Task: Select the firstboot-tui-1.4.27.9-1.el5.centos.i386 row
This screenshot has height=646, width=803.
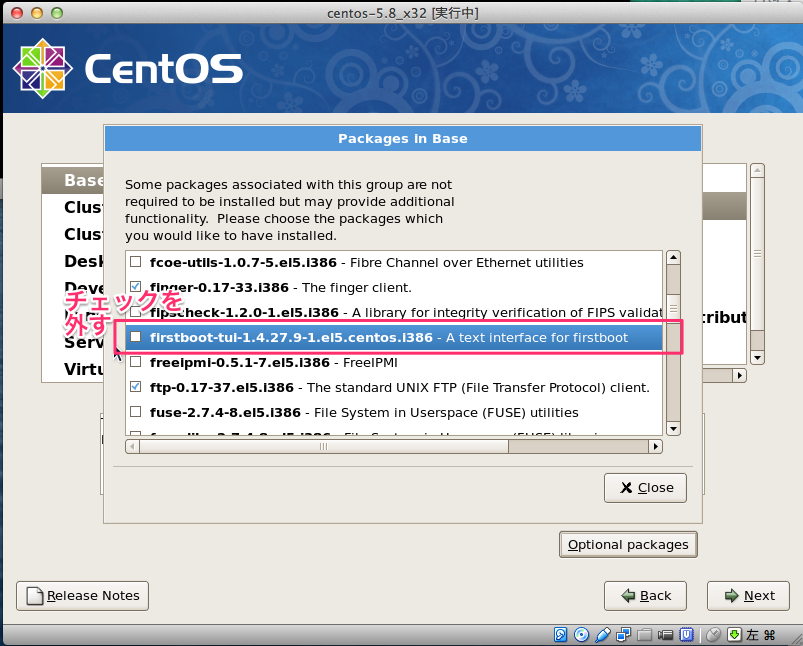Action: (x=394, y=337)
